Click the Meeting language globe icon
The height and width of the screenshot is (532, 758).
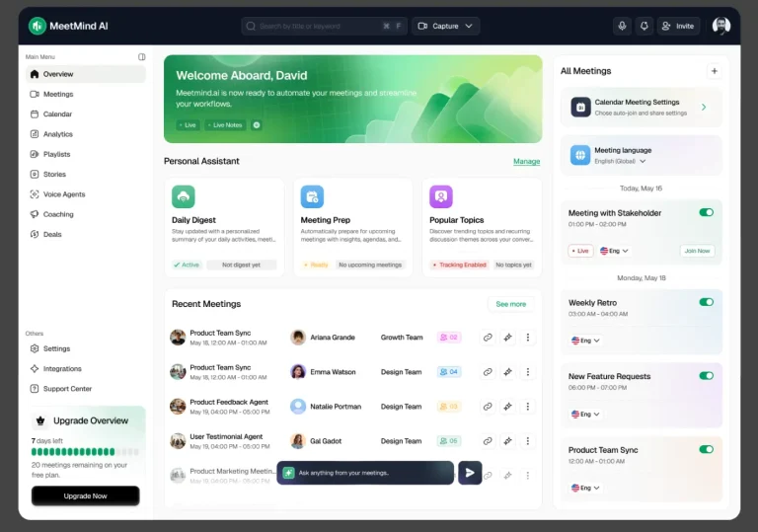[580, 155]
